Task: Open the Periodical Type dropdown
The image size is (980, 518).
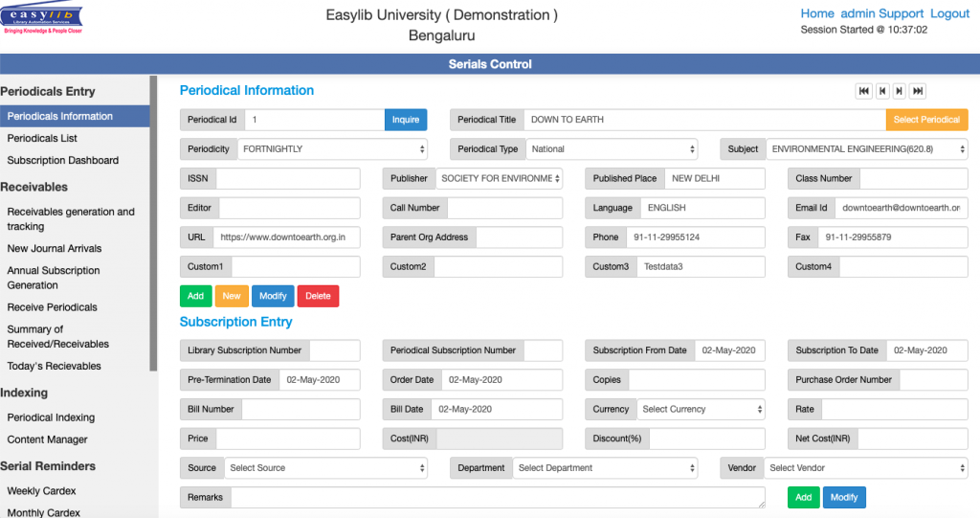Action: [x=612, y=149]
